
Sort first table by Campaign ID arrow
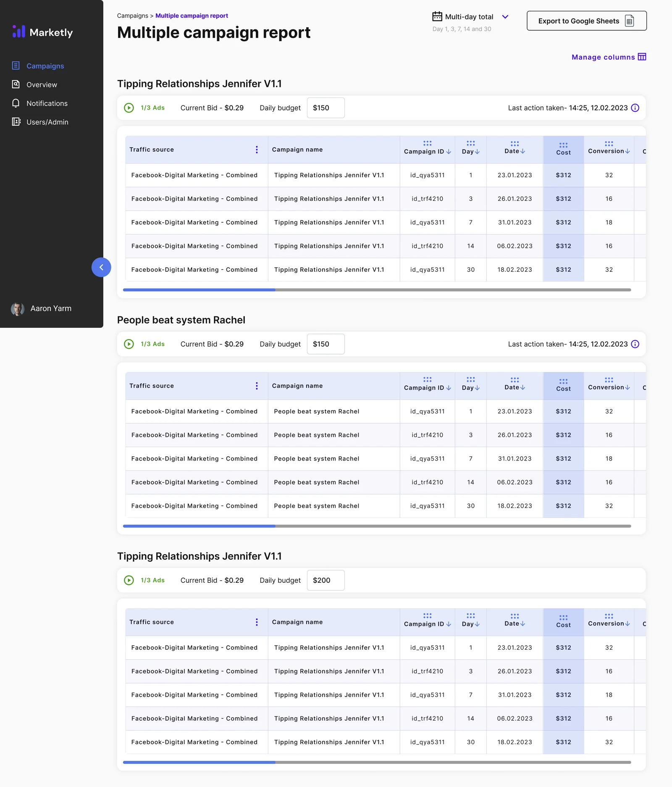(x=449, y=152)
